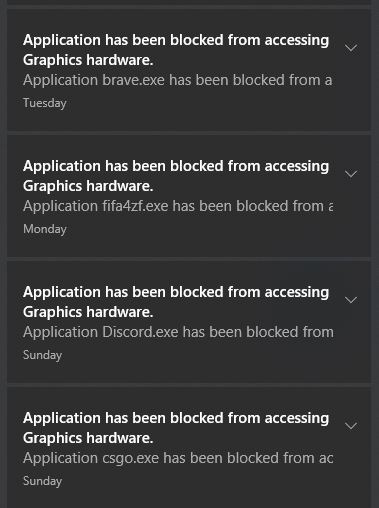Click 'Graphics hardware.' line in csgo.exe card
379x508 pixels.
88,438
